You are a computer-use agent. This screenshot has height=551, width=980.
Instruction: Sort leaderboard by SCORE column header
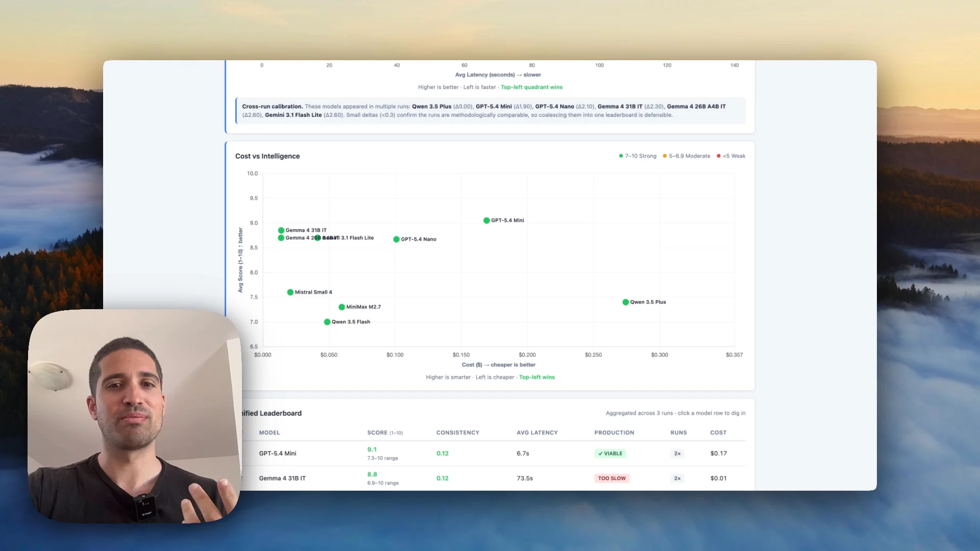pos(385,433)
